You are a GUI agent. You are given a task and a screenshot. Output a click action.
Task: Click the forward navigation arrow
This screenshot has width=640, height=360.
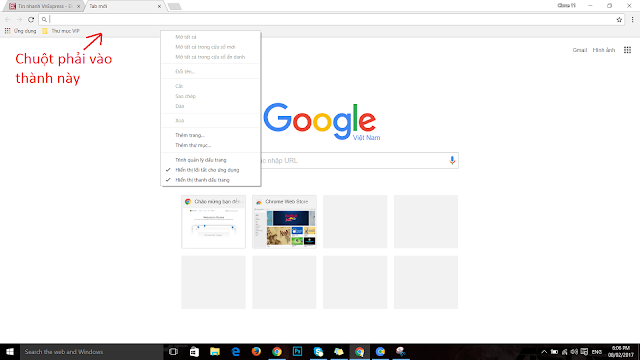pyautogui.click(x=19, y=19)
